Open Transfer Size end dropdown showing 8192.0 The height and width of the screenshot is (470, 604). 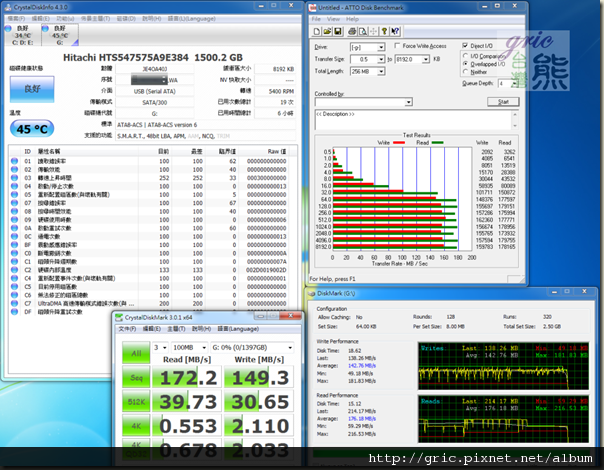tap(425, 59)
